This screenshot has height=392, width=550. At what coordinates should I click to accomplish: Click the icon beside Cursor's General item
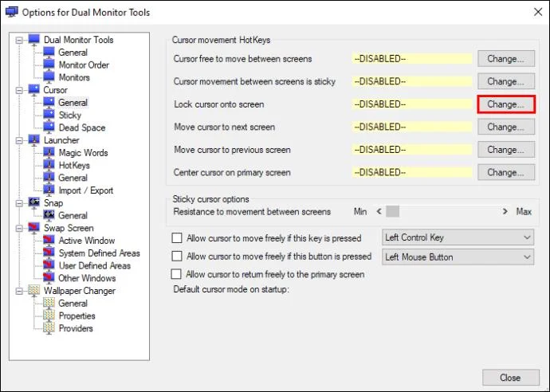49,102
